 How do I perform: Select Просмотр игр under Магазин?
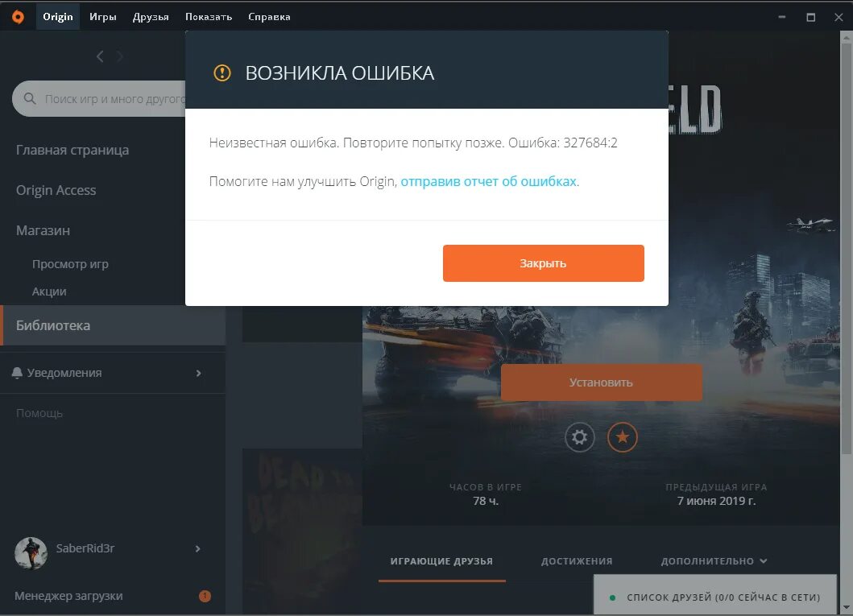[x=70, y=264]
